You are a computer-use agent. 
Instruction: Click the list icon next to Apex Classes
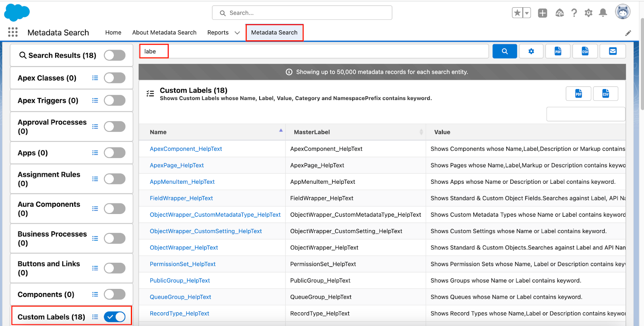pyautogui.click(x=95, y=78)
